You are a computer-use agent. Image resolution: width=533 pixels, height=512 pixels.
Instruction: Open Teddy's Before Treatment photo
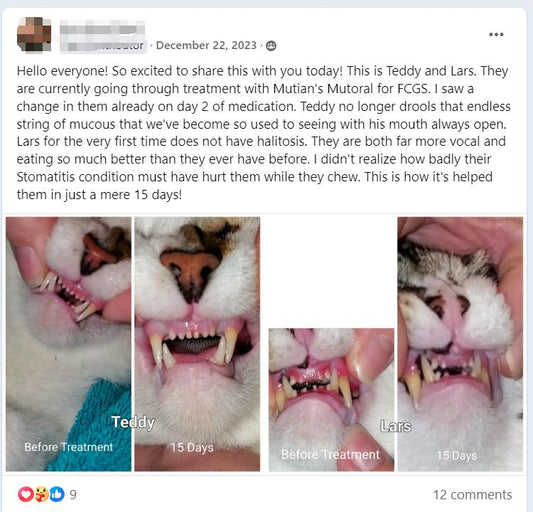(68, 344)
